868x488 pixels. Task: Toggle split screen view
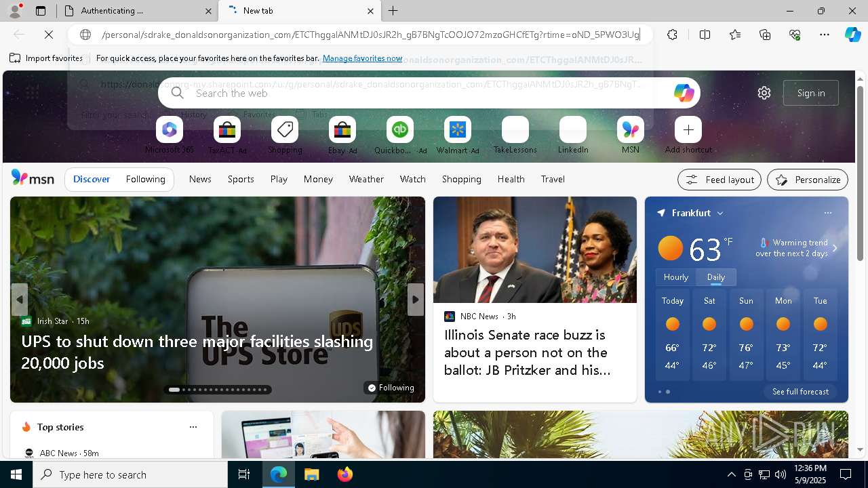705,35
